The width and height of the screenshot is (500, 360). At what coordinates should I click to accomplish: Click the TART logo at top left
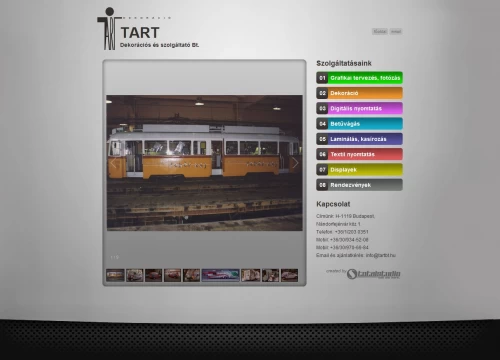[x=148, y=29]
